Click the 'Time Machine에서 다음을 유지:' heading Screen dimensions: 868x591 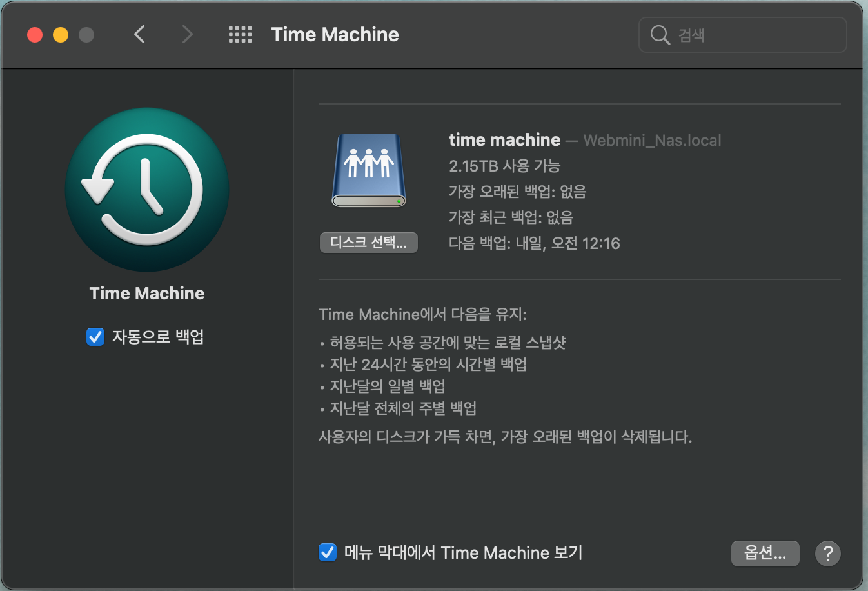coord(422,315)
